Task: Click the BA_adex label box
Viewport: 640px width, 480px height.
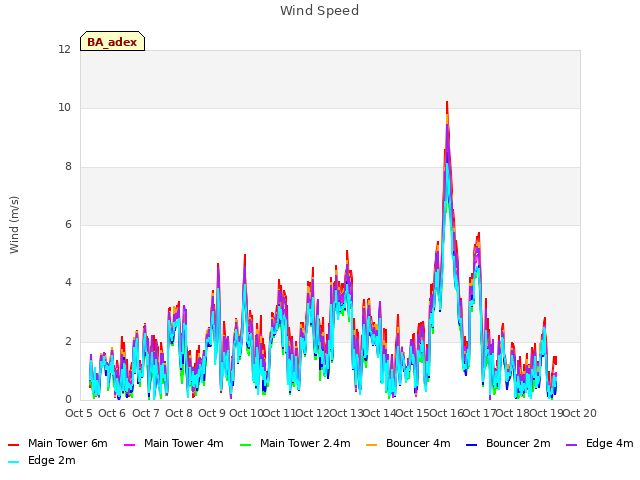Action: (x=112, y=41)
